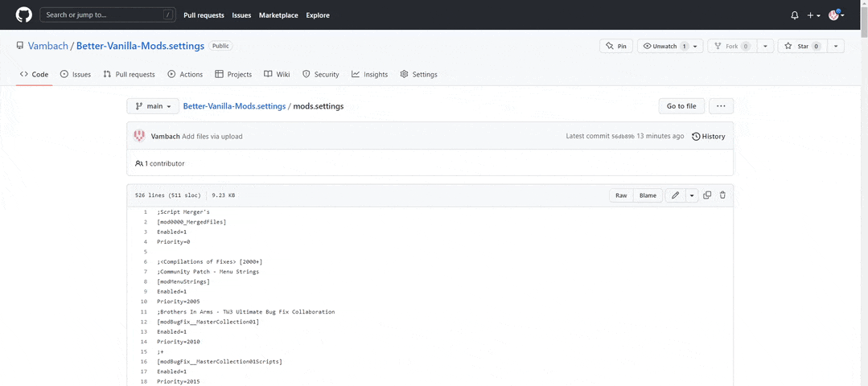Edit file with pencil icon
This screenshot has width=868, height=386.
pyautogui.click(x=675, y=195)
